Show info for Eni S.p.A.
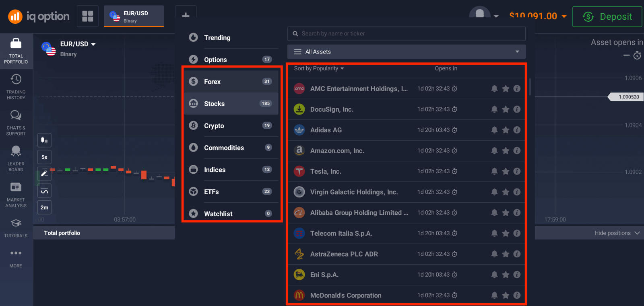 point(517,275)
